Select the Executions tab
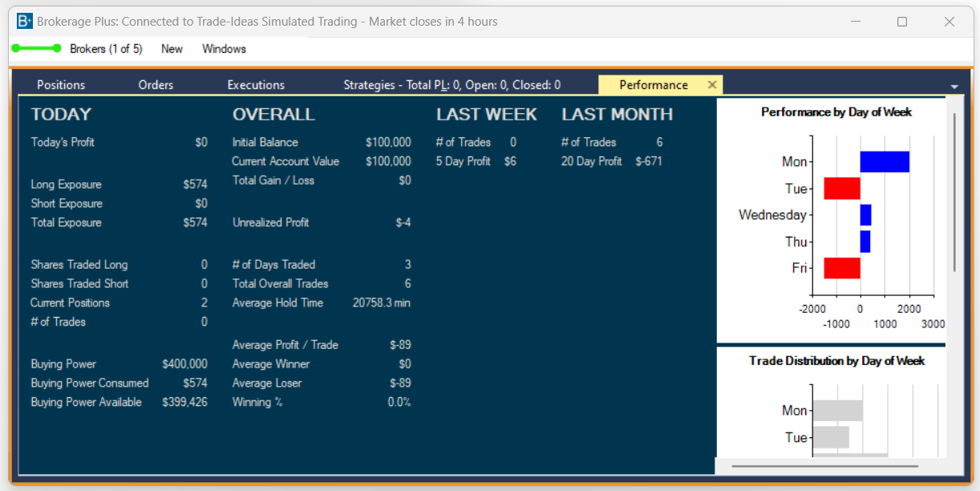The width and height of the screenshot is (980, 491). (256, 85)
